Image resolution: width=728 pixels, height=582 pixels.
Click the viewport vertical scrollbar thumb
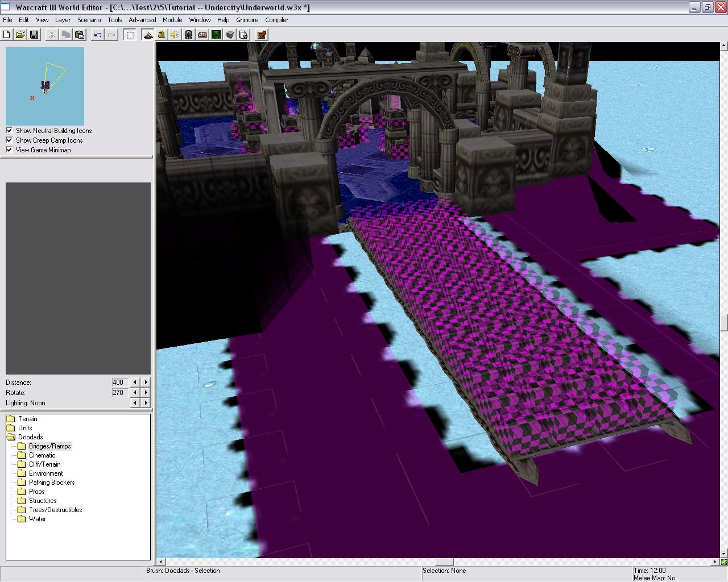point(724,323)
